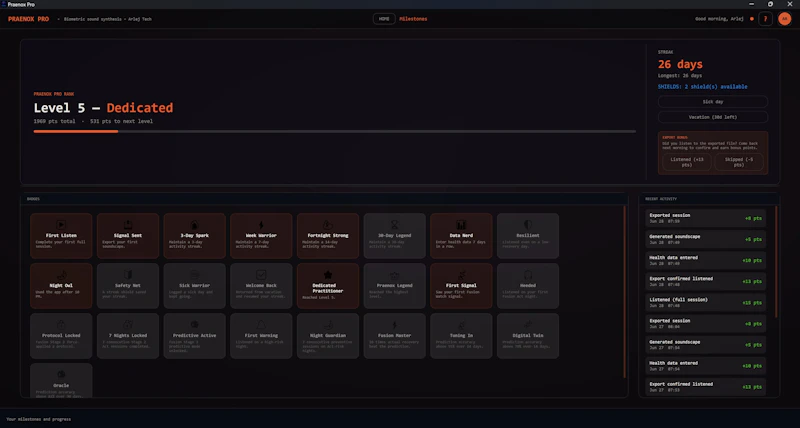Select Export confirmed listened Jun 27 entry
Image resolution: width=800 pixels, height=428 pixels.
tap(706, 387)
